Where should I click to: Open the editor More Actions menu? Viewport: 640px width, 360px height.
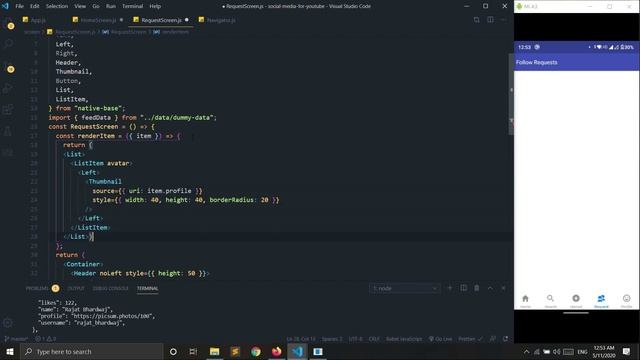[504, 20]
